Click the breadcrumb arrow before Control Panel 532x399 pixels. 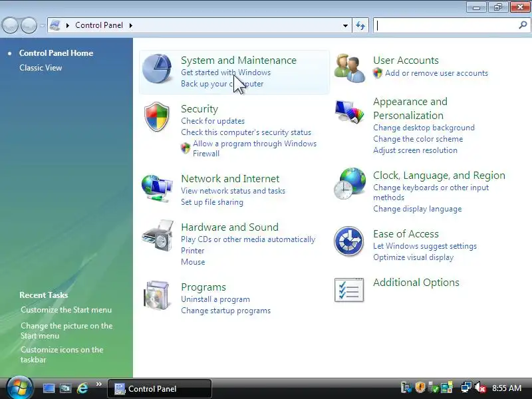68,25
